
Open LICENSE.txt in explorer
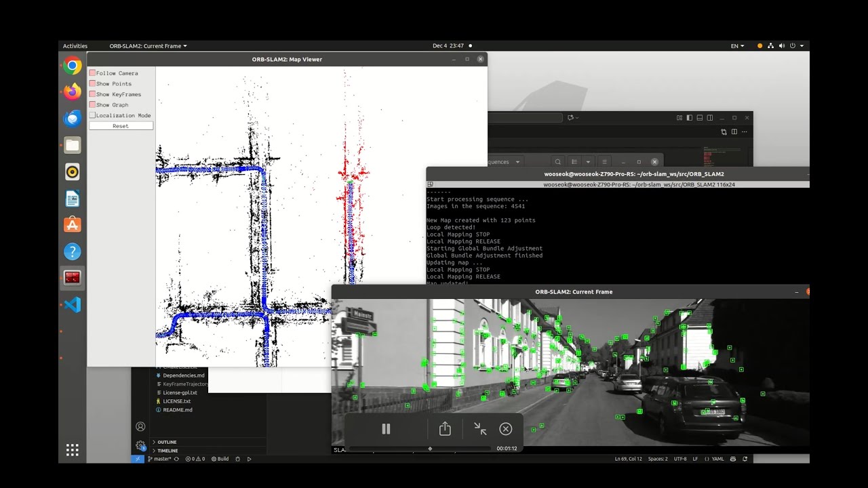pos(177,401)
